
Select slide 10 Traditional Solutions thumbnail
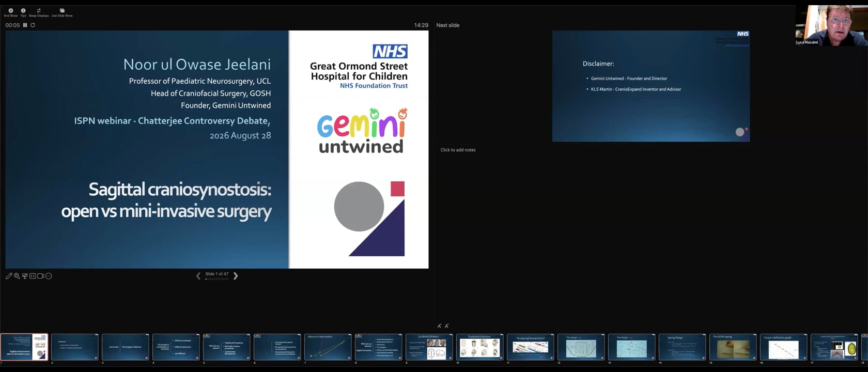tap(480, 347)
